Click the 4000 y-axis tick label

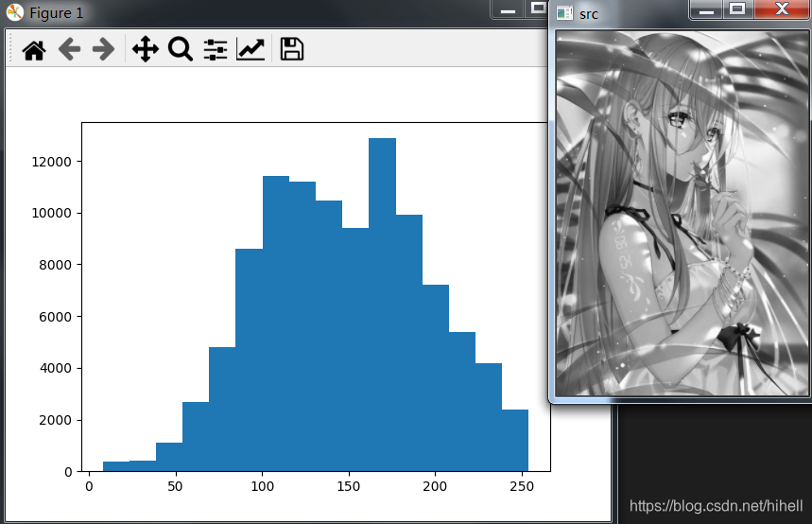tap(55, 369)
